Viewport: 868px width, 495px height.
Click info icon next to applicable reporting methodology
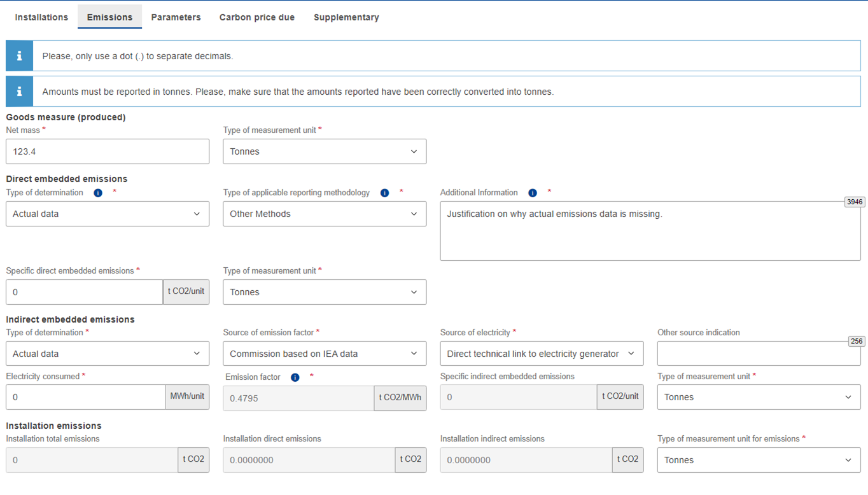click(384, 193)
